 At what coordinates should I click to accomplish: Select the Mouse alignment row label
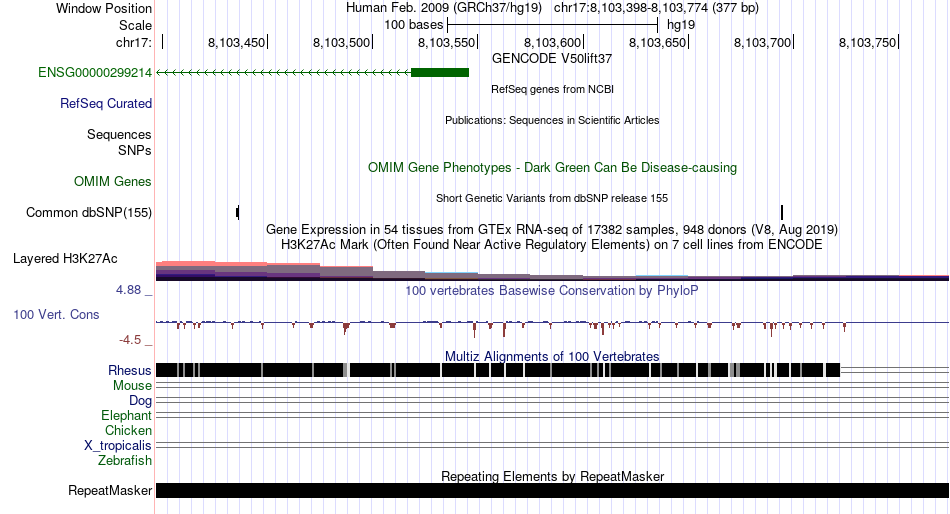pyautogui.click(x=132, y=386)
